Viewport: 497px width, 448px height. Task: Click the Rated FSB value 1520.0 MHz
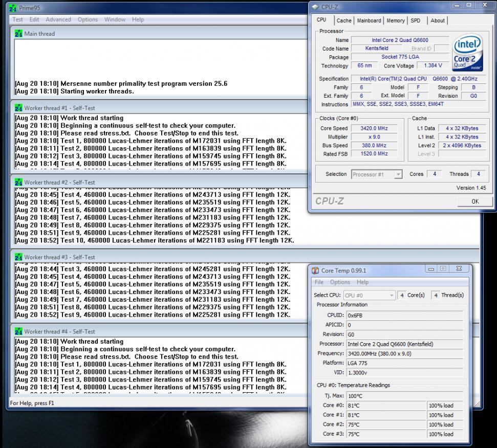click(374, 153)
